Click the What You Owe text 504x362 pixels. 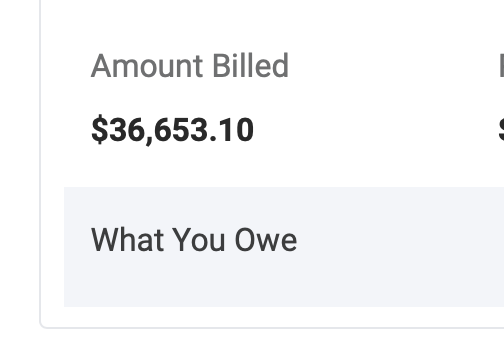click(x=194, y=239)
